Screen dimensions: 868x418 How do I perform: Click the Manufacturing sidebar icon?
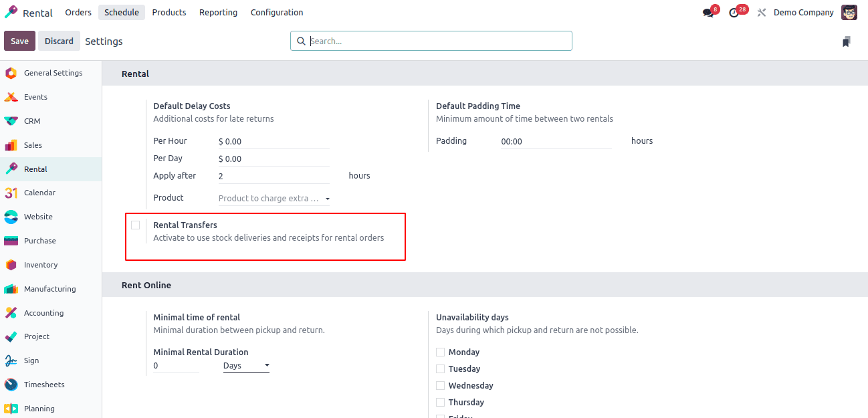point(11,289)
